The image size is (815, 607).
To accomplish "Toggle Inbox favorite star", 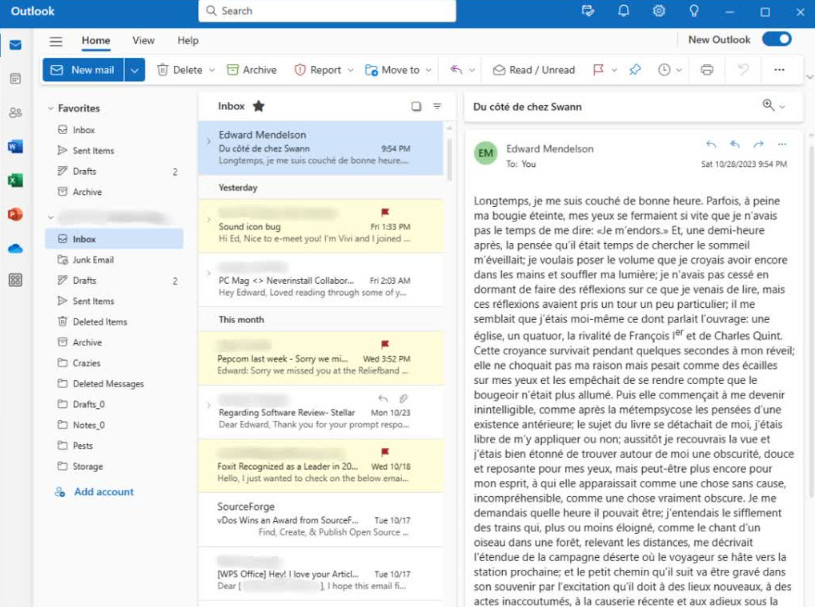I will [x=258, y=106].
